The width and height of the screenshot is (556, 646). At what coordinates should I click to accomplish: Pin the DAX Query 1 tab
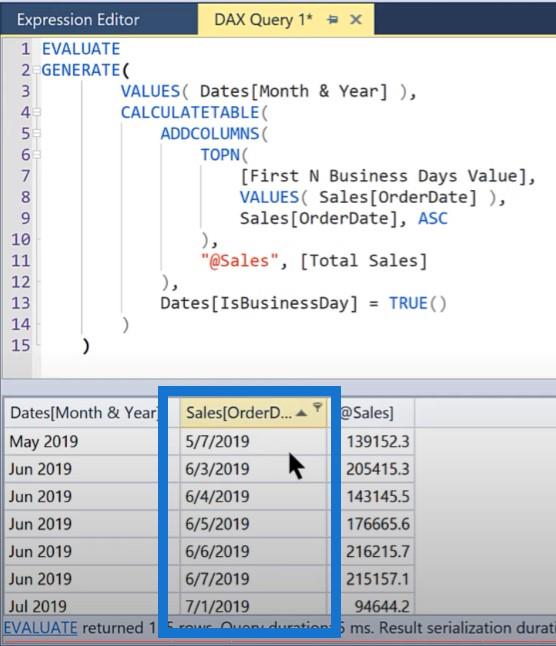point(332,19)
